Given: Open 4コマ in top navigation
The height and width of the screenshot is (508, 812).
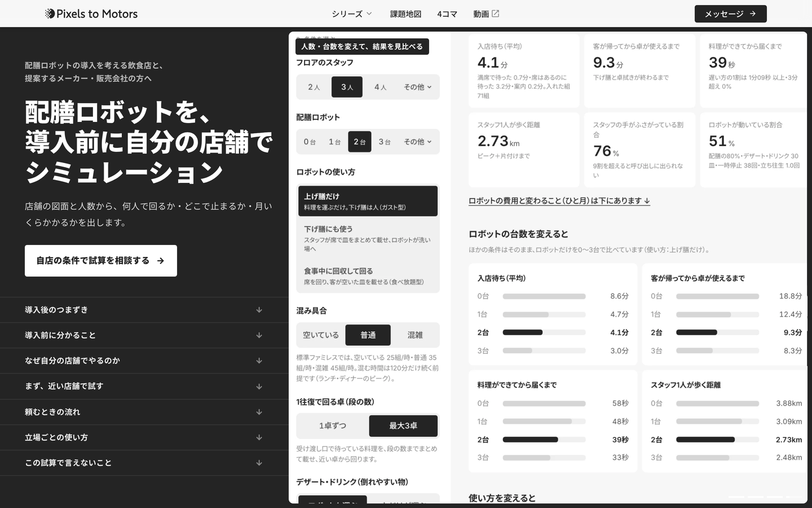Looking at the screenshot, I should (x=447, y=14).
